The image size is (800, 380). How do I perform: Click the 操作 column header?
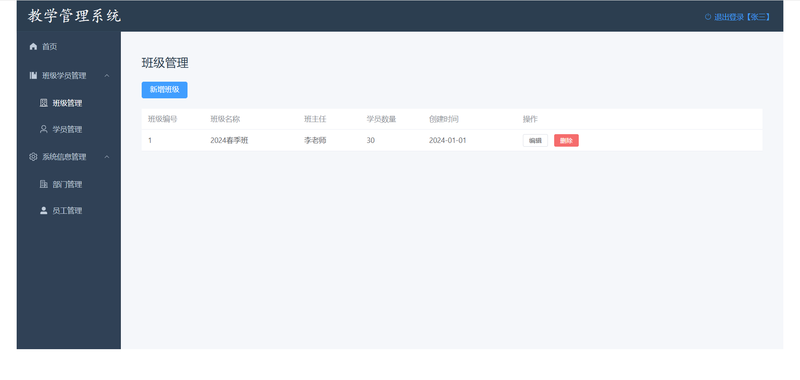point(530,119)
